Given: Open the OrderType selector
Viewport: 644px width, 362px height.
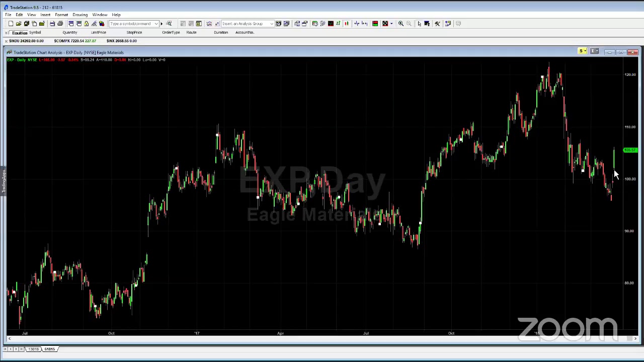Looking at the screenshot, I should 171,32.
